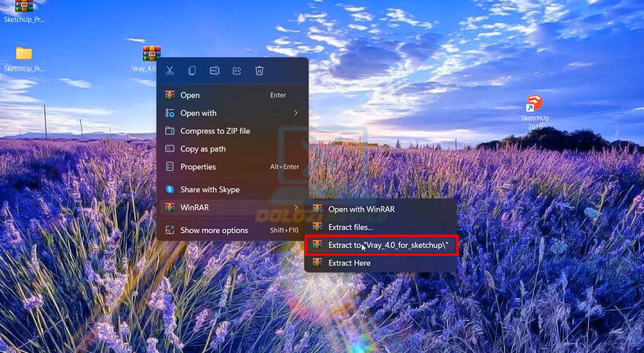Select Compress to ZIP file
Viewport: 644px width, 353px height.
pyautogui.click(x=214, y=131)
